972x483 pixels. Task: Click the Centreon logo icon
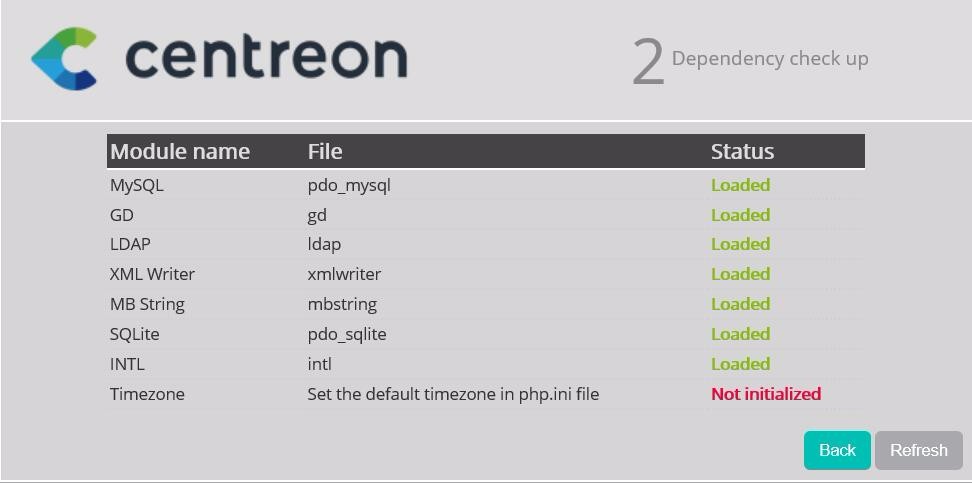(x=64, y=58)
